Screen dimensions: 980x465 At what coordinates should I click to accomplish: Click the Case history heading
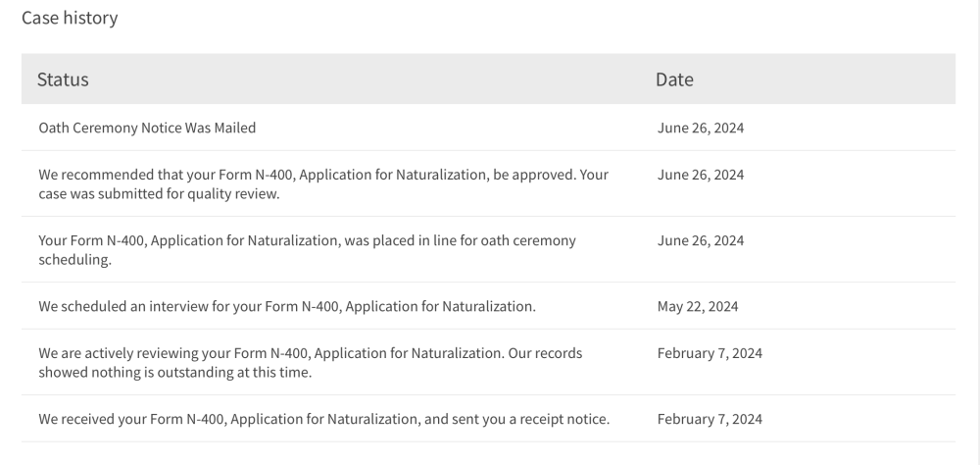click(x=70, y=19)
